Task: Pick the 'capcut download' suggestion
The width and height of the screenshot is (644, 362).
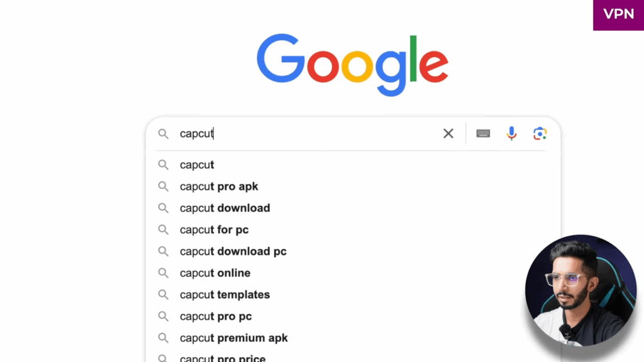Action: [225, 208]
